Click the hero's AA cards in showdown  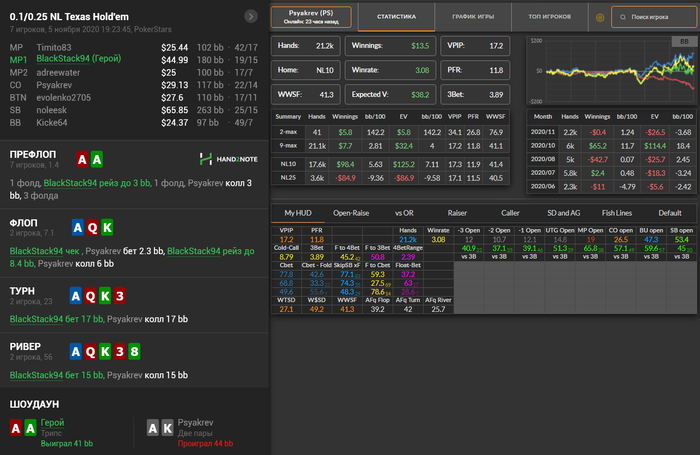[x=22, y=427]
